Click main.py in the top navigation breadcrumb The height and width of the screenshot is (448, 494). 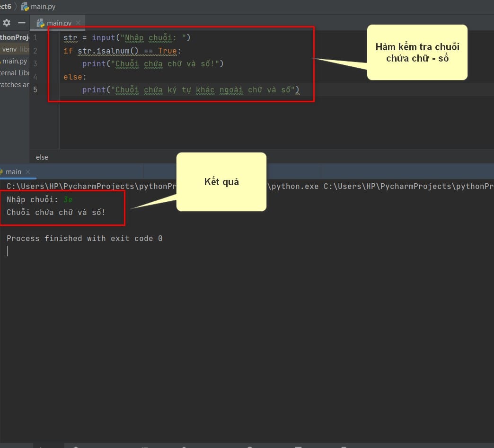[x=38, y=6]
